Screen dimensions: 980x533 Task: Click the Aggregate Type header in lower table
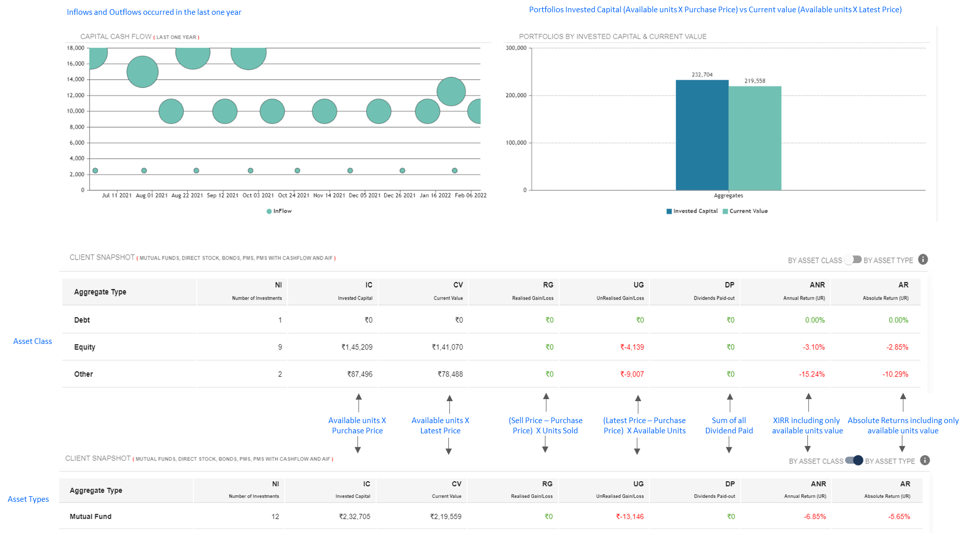click(x=96, y=491)
